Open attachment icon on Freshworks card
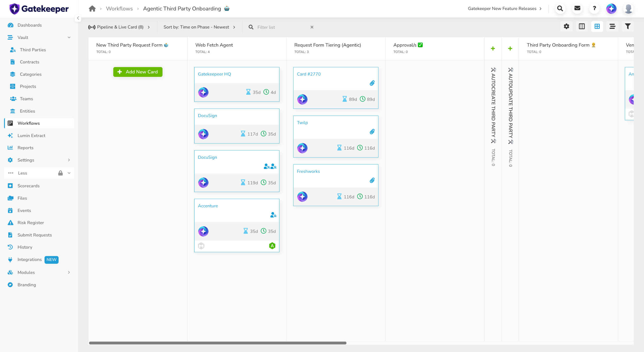 point(372,181)
